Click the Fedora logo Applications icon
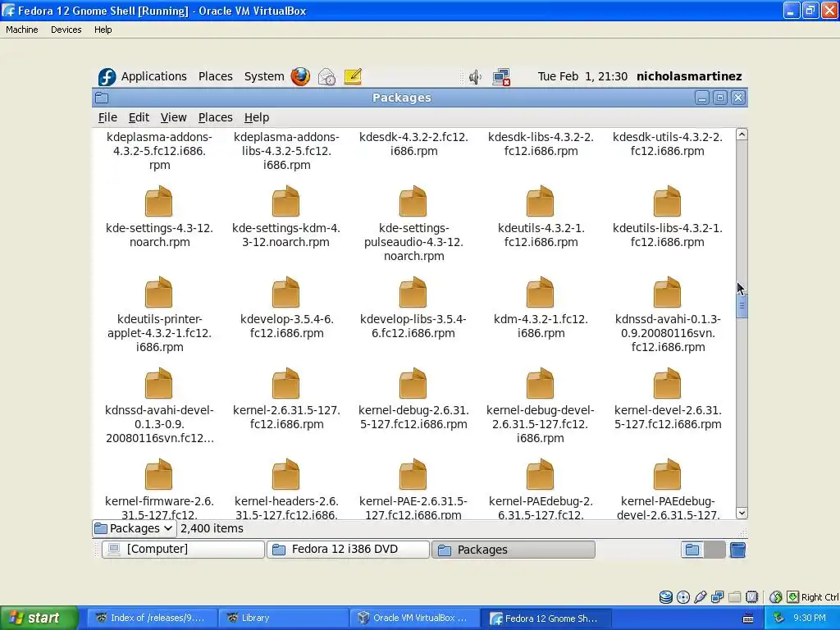Image resolution: width=840 pixels, height=630 pixels. click(x=107, y=76)
